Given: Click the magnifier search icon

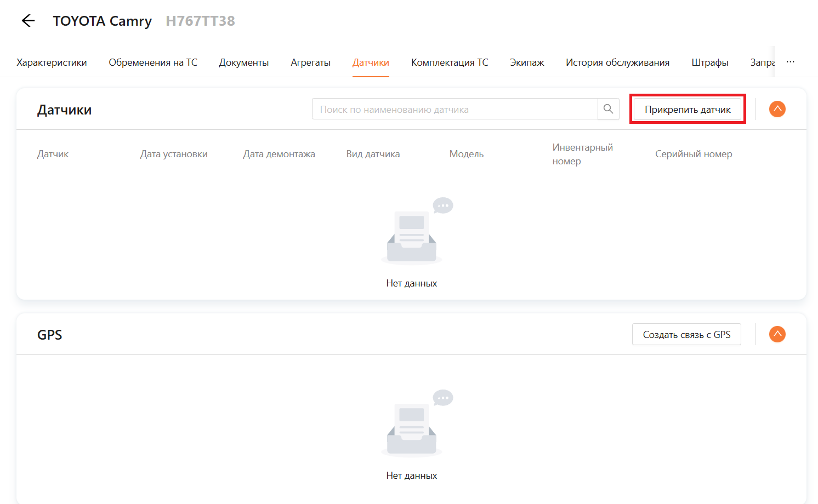Looking at the screenshot, I should pyautogui.click(x=608, y=109).
